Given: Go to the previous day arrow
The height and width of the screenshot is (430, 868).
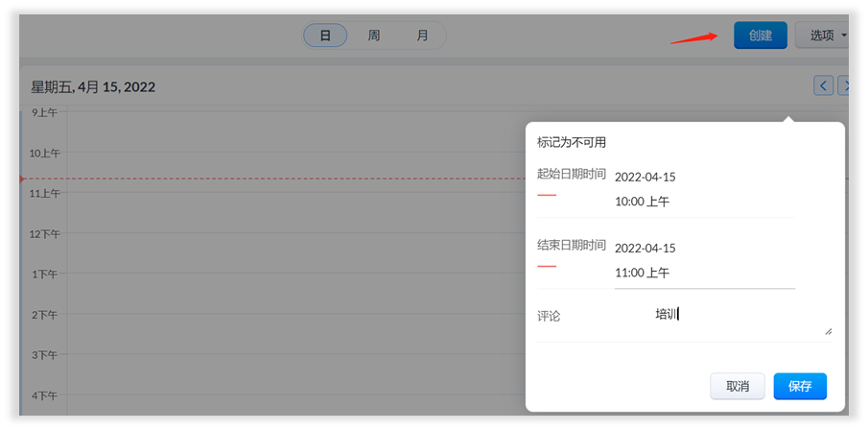Looking at the screenshot, I should click(823, 86).
